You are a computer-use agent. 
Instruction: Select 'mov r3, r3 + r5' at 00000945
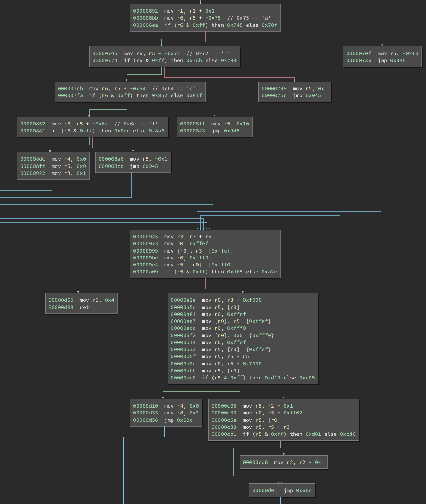tap(188, 237)
